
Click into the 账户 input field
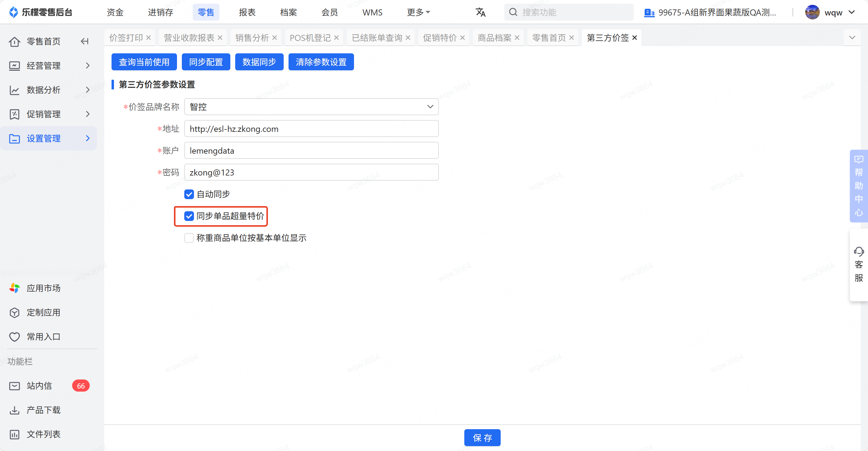[x=311, y=151]
